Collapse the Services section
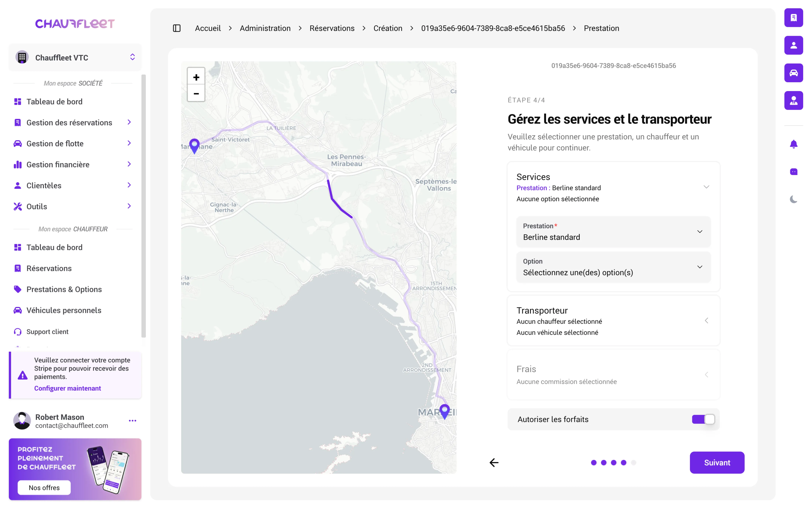Viewport: 812px width, 509px height. pyautogui.click(x=706, y=187)
